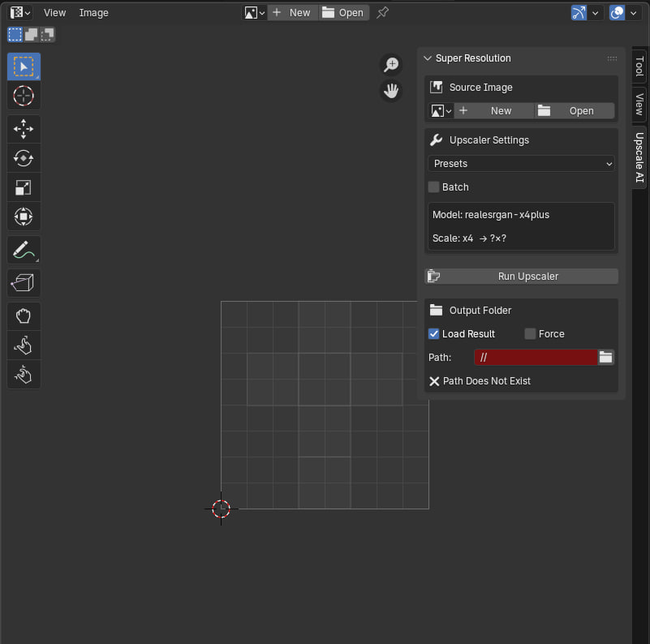Switch to the Scale tool
Screen dimensions: 650x644
[24, 187]
